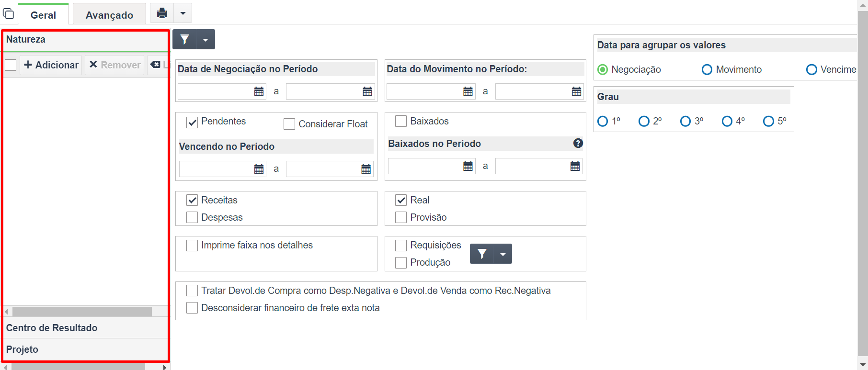Open calendar for Baixados no Período end
868x370 pixels.
tap(575, 166)
